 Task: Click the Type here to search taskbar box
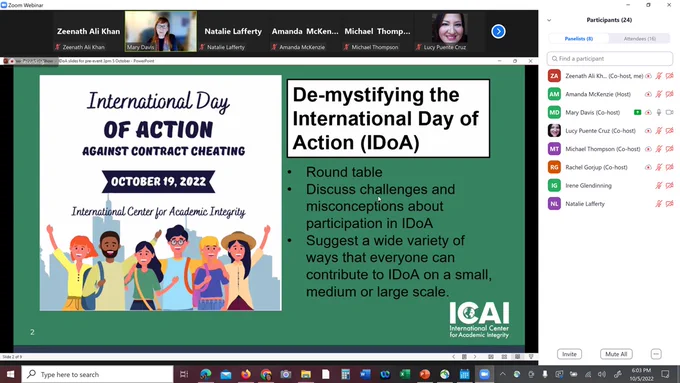pos(98,374)
